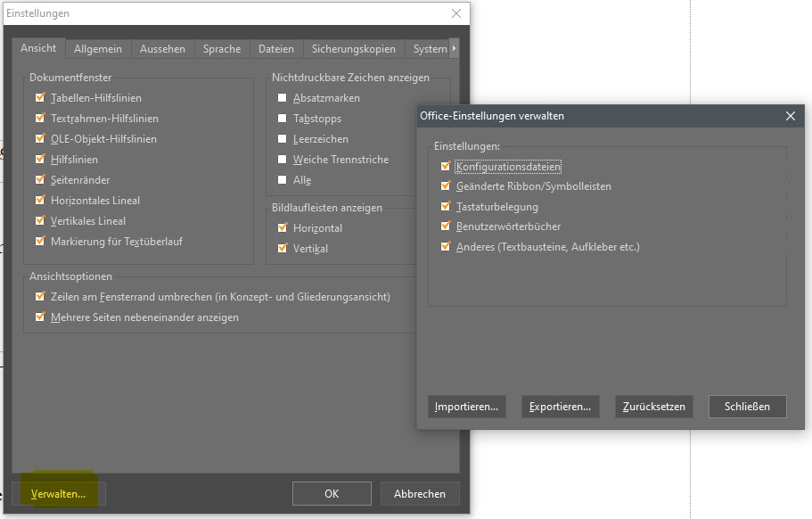
Task: Reset settings with Zurücksetzen
Action: point(653,407)
